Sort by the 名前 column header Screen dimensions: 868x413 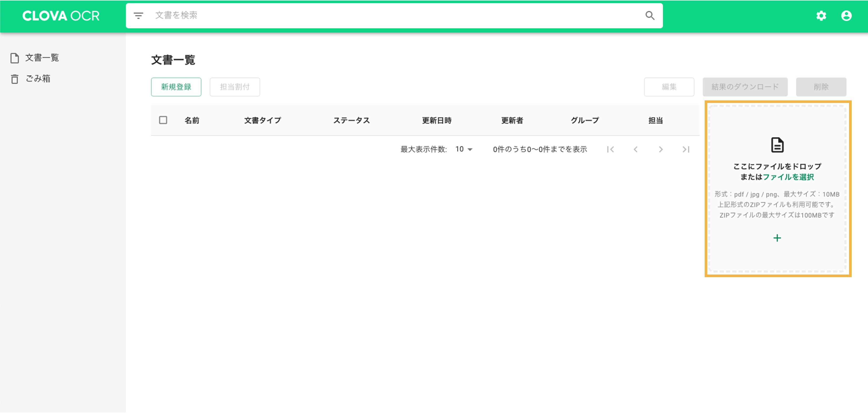pos(192,121)
